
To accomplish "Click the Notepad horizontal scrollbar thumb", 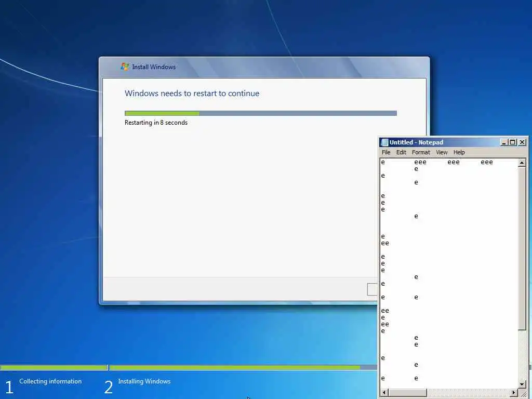I will pyautogui.click(x=407, y=393).
